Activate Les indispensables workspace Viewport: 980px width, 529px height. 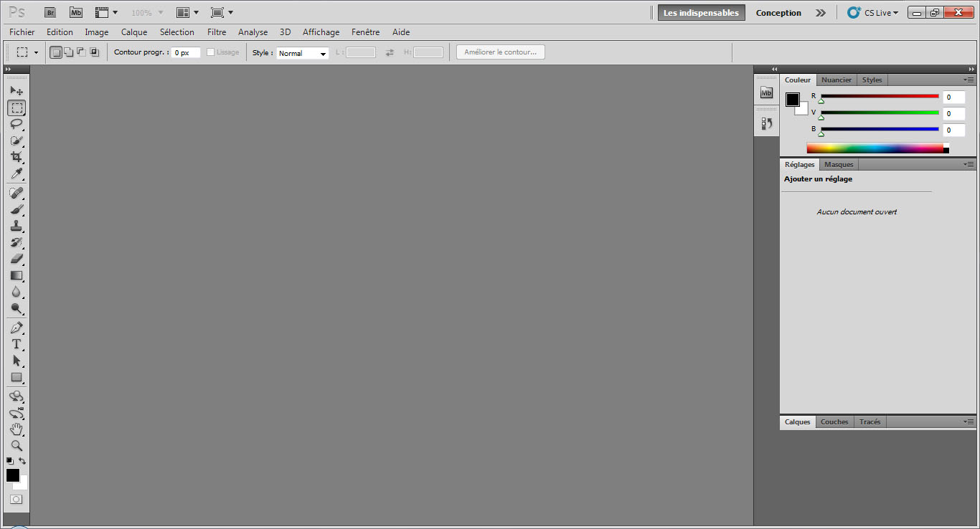coord(701,13)
